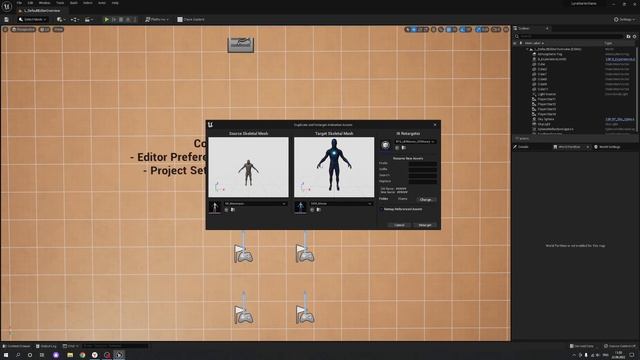Open the Select Mode dropdown
Image resolution: width=640 pixels, height=360 pixels.
(33, 19)
